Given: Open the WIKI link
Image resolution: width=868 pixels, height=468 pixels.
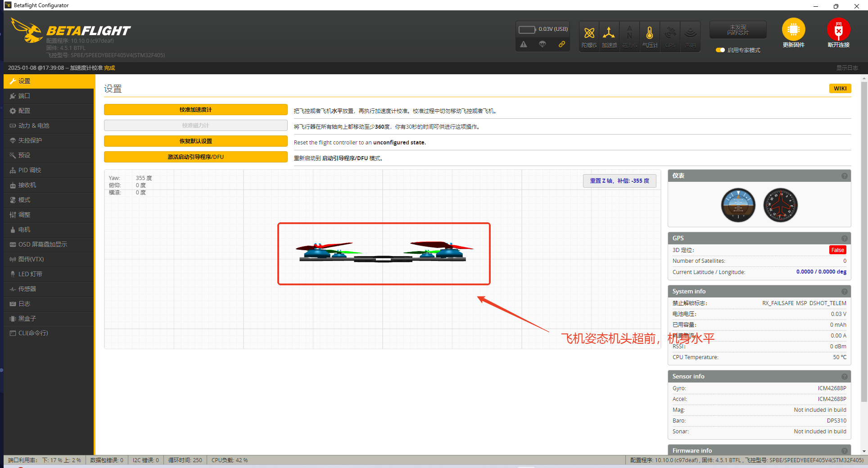Looking at the screenshot, I should pos(840,89).
